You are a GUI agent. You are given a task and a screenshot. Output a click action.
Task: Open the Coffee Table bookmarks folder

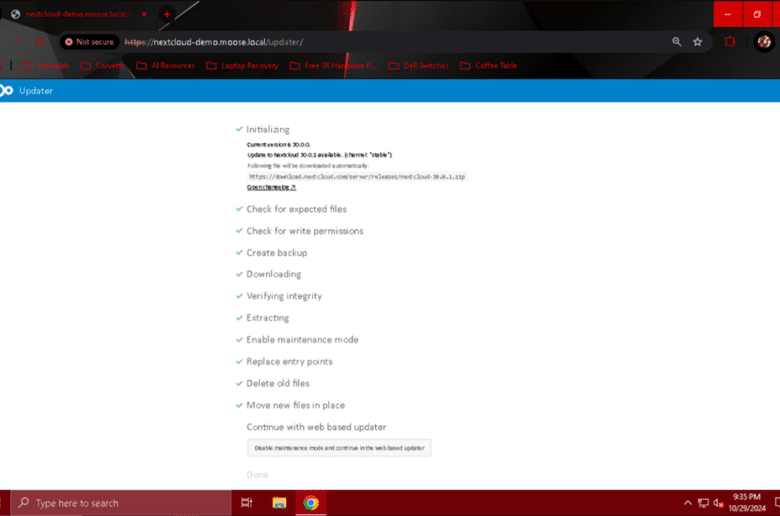pyautogui.click(x=489, y=66)
